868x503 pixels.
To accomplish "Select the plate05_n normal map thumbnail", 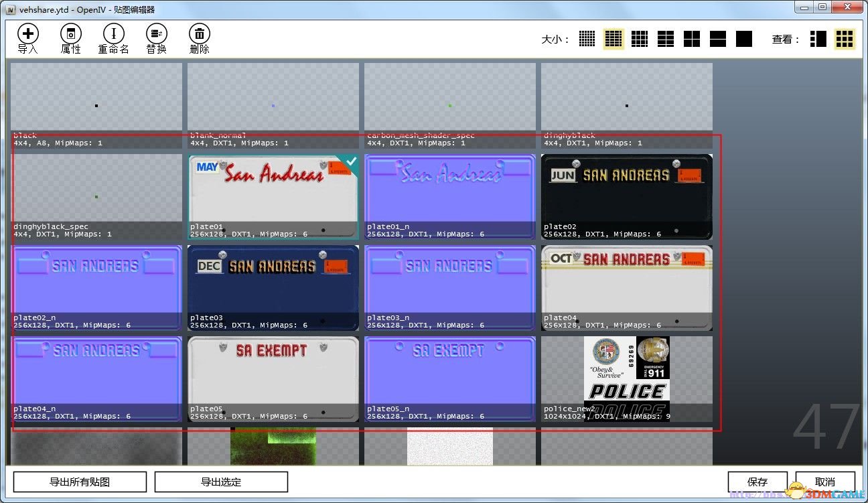I will click(450, 379).
